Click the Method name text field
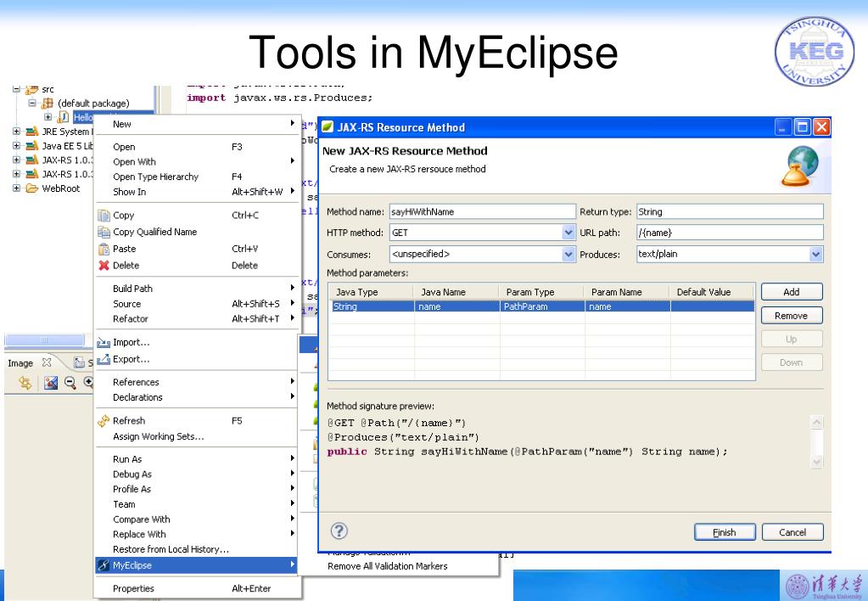 point(480,212)
